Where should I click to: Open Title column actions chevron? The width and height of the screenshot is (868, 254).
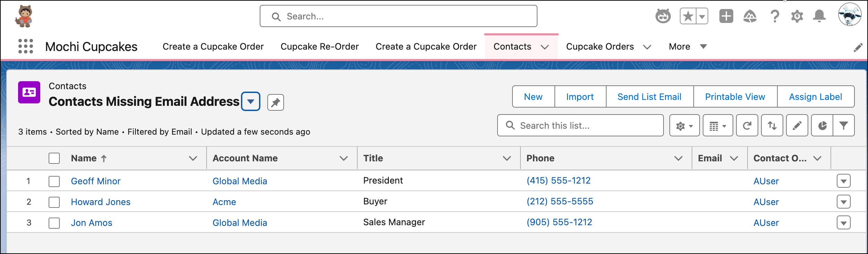(x=507, y=158)
